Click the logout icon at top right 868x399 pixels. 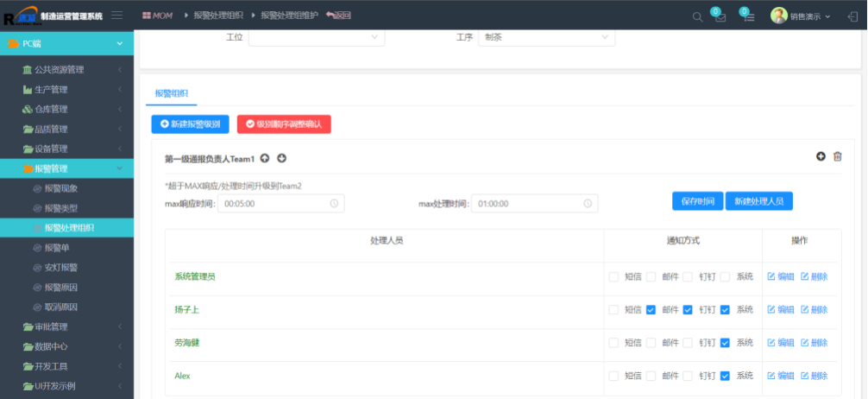852,16
